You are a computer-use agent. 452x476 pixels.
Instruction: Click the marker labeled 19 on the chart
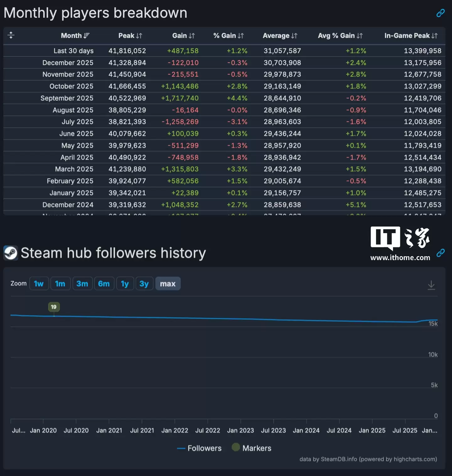[54, 307]
